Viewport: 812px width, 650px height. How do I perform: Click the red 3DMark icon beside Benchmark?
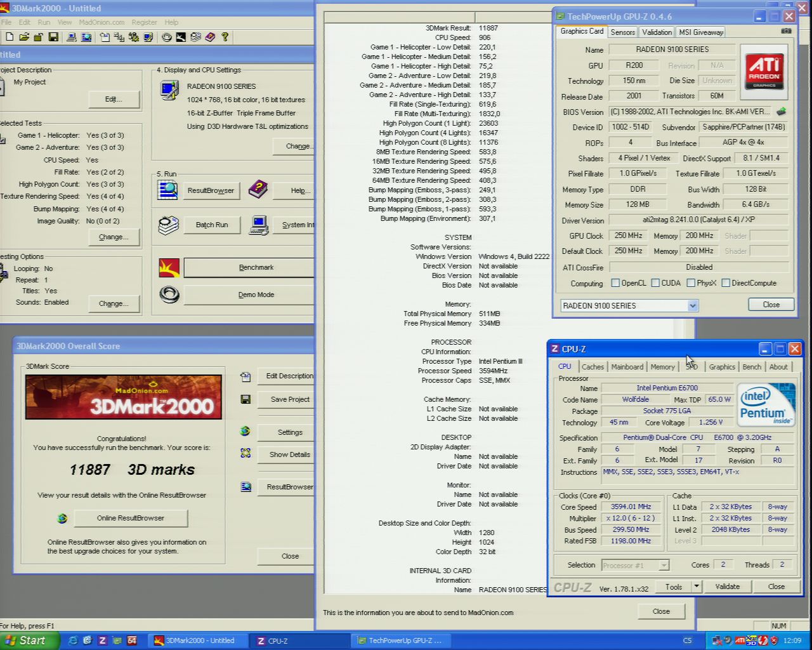coord(169,267)
